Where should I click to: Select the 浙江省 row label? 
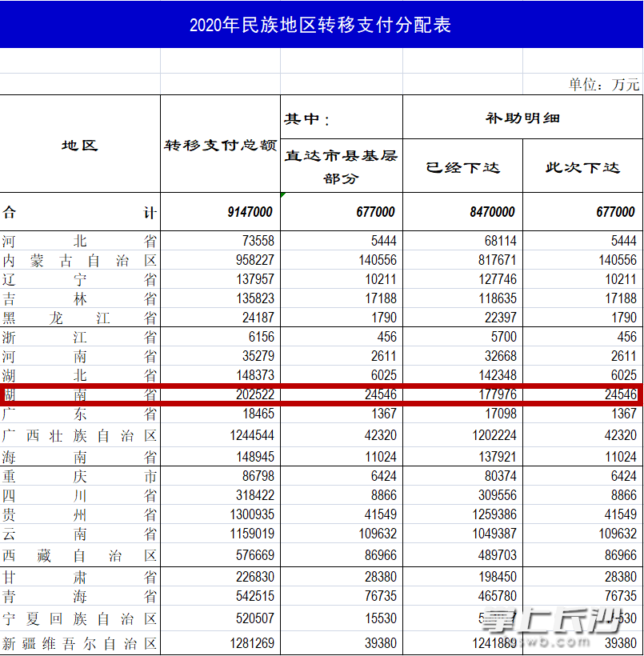coord(80,338)
